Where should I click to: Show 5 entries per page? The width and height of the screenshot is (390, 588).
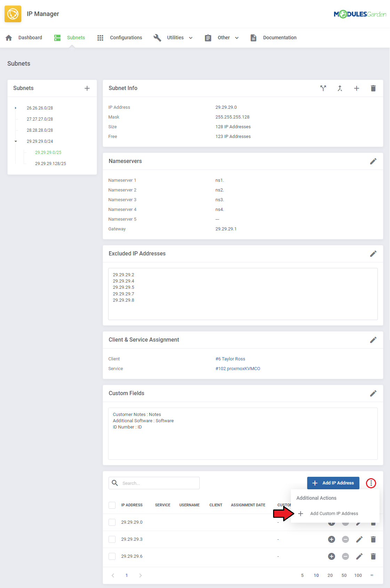(x=302, y=575)
